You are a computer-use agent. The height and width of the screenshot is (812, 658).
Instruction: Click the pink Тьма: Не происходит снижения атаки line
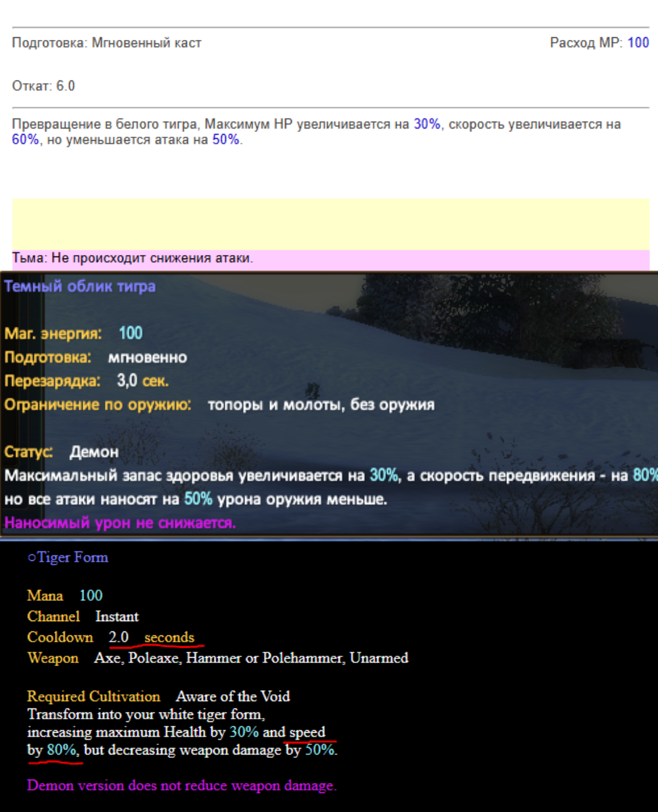tap(133, 258)
